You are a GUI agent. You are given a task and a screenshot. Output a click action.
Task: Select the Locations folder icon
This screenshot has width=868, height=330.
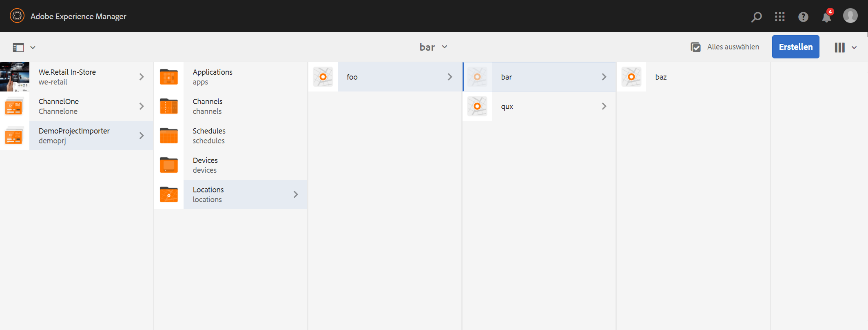click(x=169, y=194)
